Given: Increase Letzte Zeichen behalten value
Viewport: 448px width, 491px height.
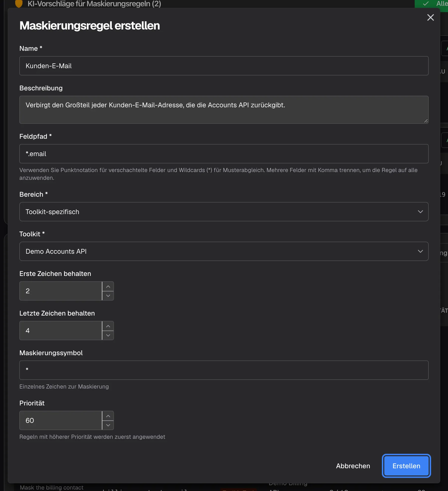Looking at the screenshot, I should point(108,326).
